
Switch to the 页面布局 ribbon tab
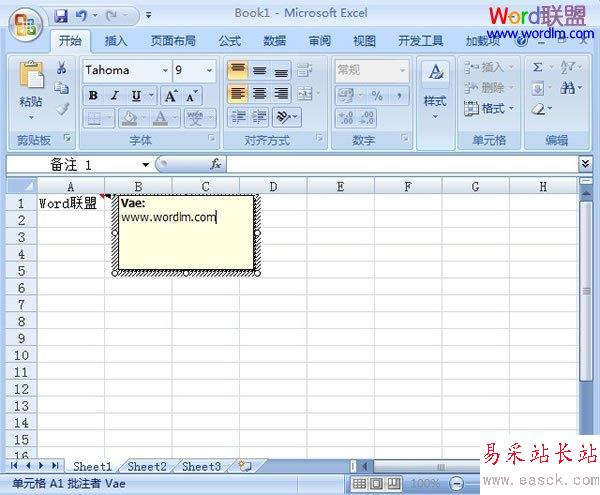point(173,41)
